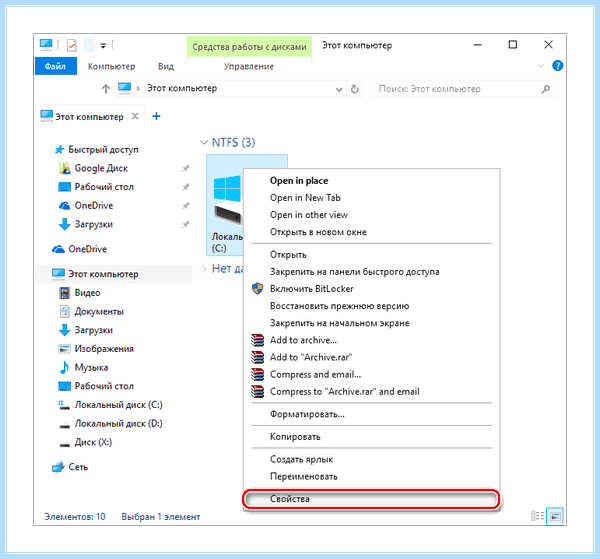Click in the search field Поиск: Этот компьютер
Viewport: 600px width, 559px height.
tap(464, 89)
